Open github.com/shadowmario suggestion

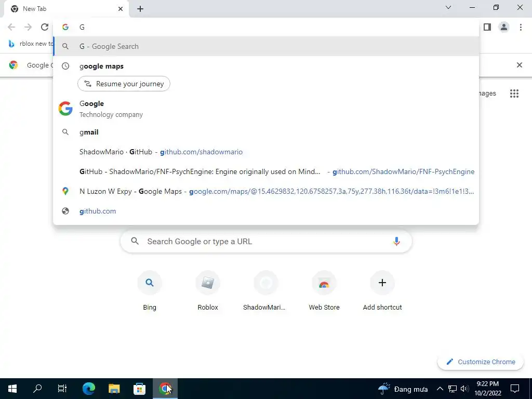coord(266,152)
